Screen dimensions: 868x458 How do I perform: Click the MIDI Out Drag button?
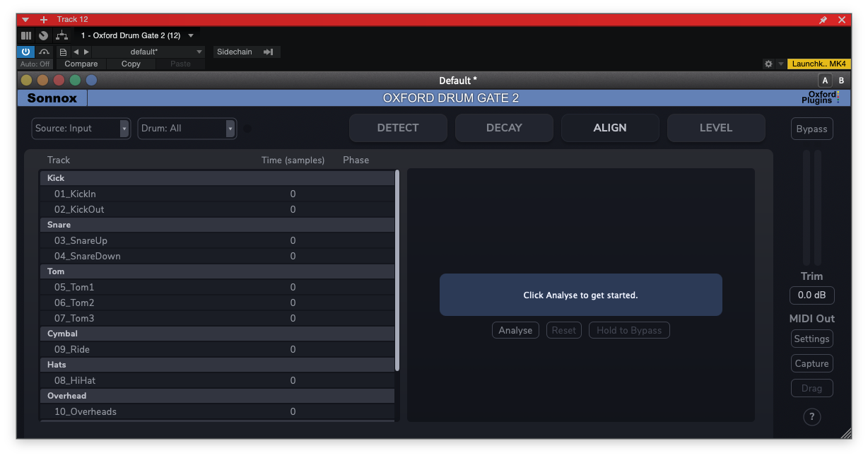coord(811,388)
